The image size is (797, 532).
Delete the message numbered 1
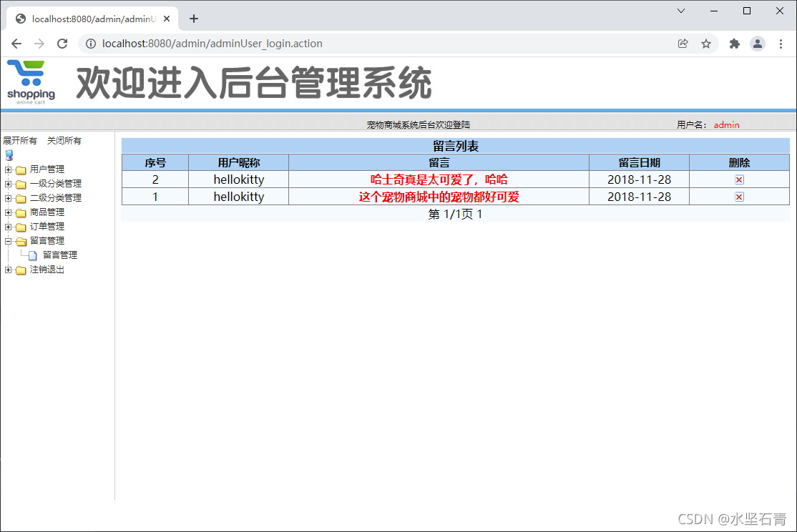coord(739,197)
